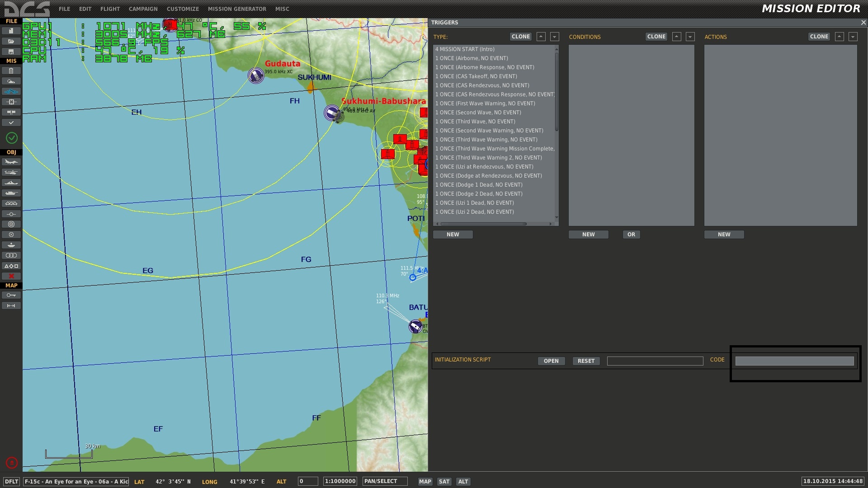868x488 pixels.
Task: Open the templates shapes icon
Action: (11, 266)
